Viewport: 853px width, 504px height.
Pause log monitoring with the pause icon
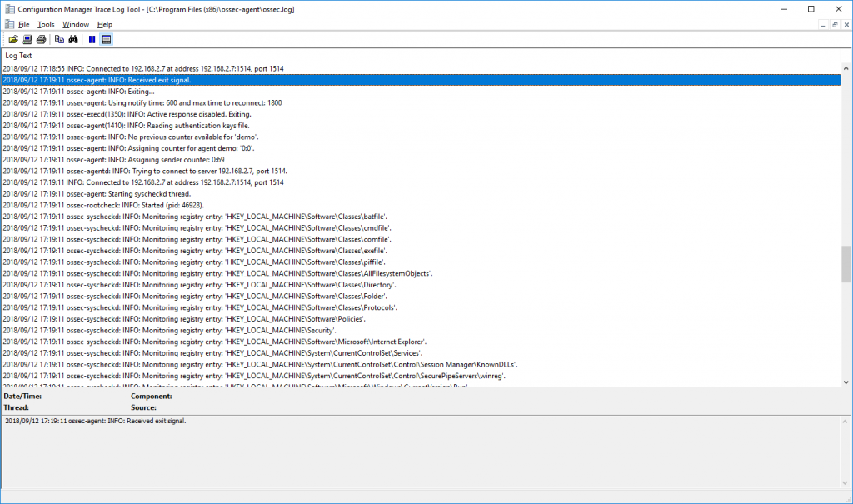92,39
